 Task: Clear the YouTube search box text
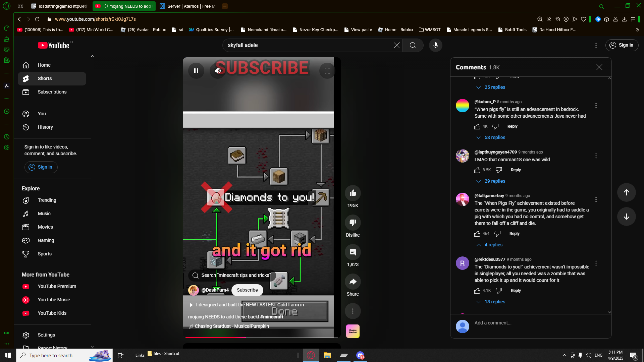pyautogui.click(x=396, y=45)
